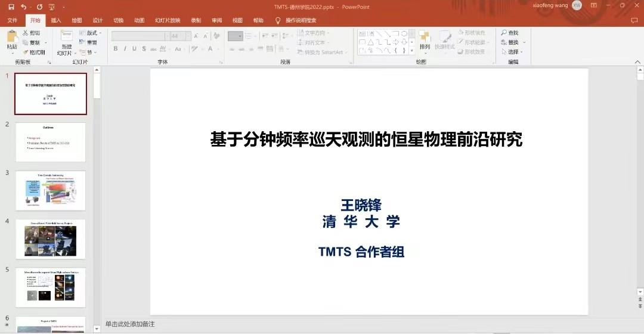The height and width of the screenshot is (334, 644).
Task: Toggle Underline formatting
Action: pyautogui.click(x=135, y=49)
